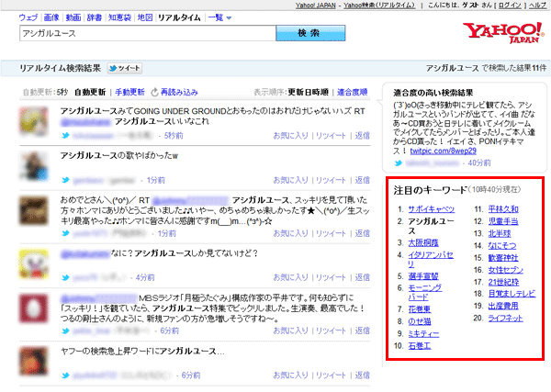551x392 pixels.
Task: Open keyword ライフネット
Action: (x=505, y=319)
